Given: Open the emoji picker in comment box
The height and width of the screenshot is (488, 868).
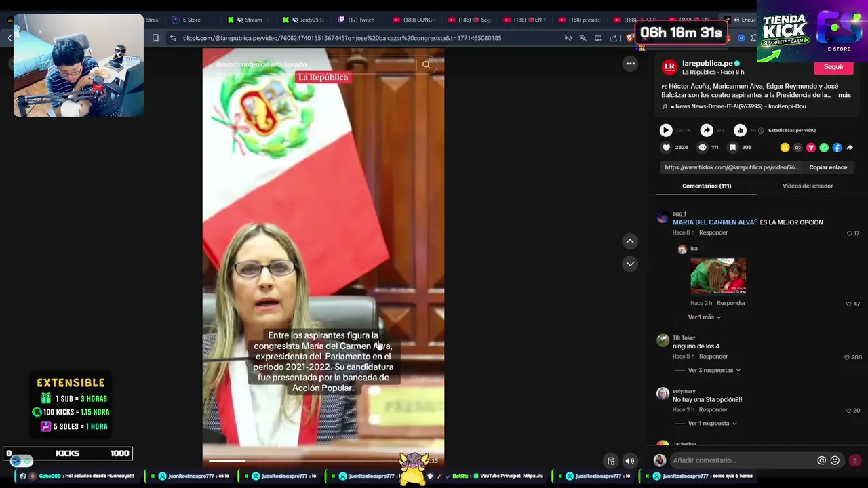Looking at the screenshot, I should [x=835, y=460].
